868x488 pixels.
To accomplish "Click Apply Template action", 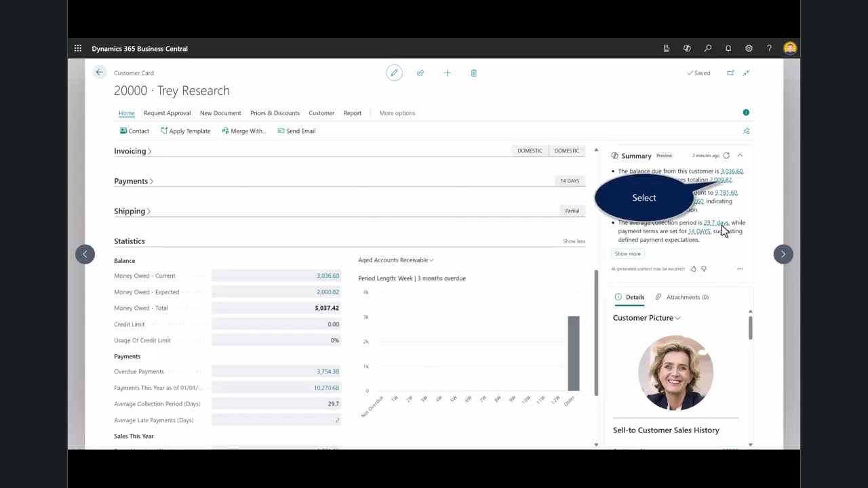I will 186,131.
